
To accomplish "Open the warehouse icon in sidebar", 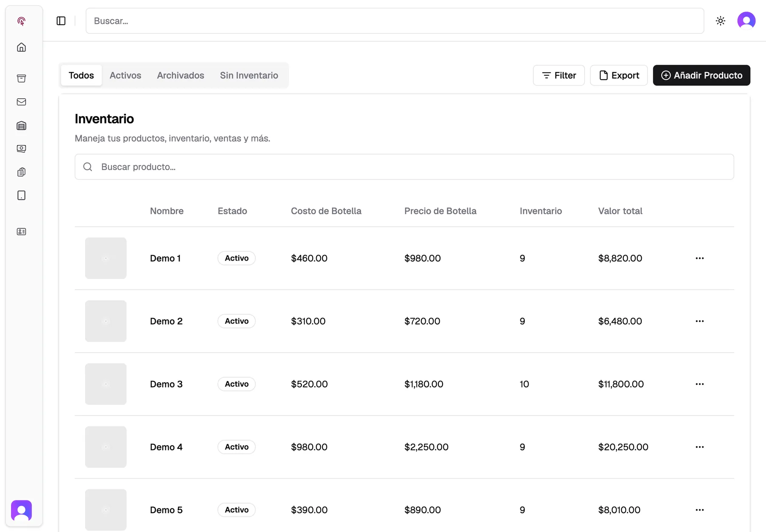I will tap(21, 125).
